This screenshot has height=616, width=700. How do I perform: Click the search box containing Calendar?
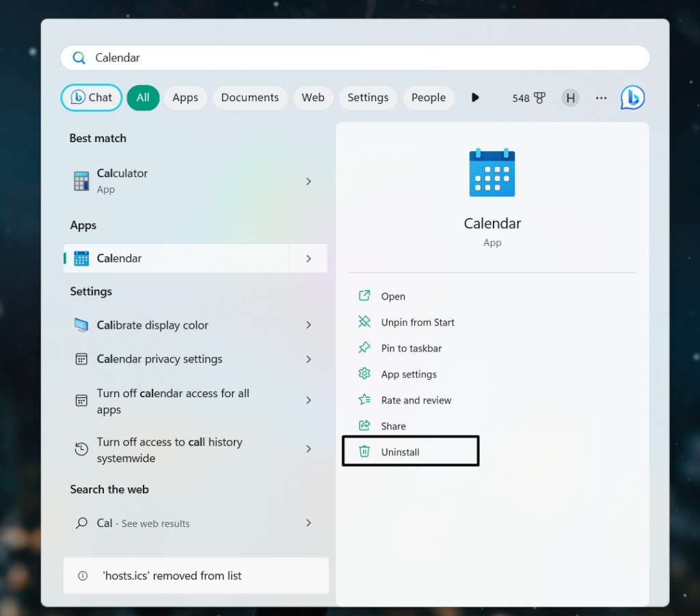[x=355, y=58]
